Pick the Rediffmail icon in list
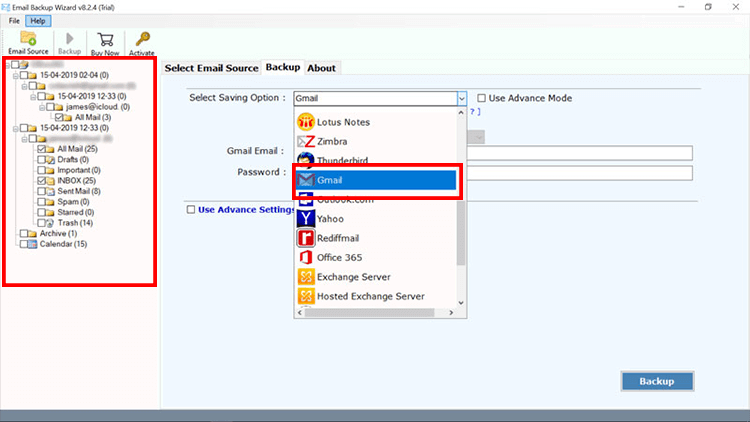Image resolution: width=750 pixels, height=422 pixels. point(306,238)
